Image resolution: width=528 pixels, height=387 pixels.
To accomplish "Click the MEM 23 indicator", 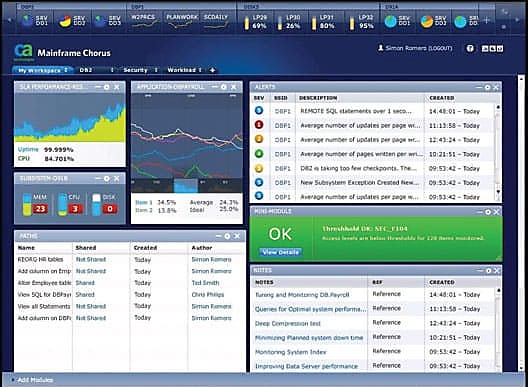I will tap(35, 204).
